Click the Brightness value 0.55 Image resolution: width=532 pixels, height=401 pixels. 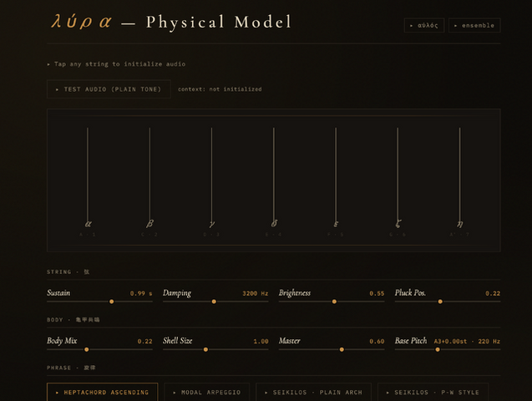click(377, 293)
